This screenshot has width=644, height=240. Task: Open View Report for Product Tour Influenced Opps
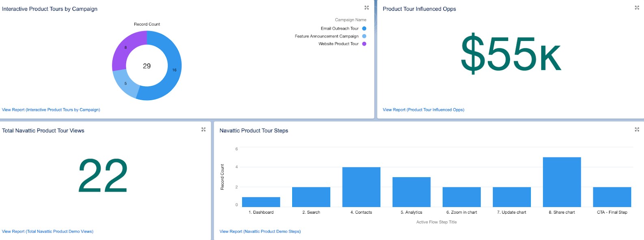(x=423, y=110)
